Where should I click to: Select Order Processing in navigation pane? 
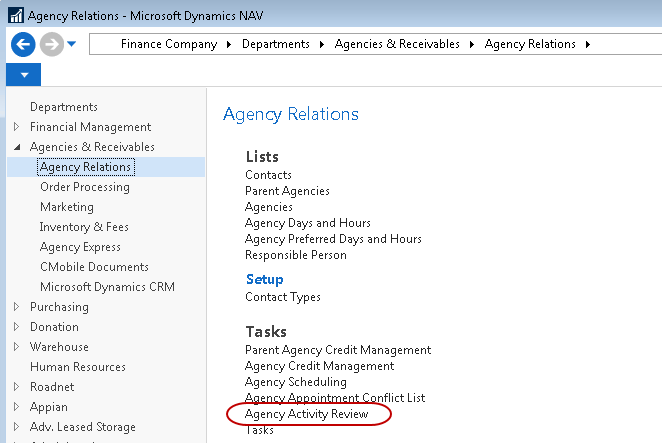(84, 187)
